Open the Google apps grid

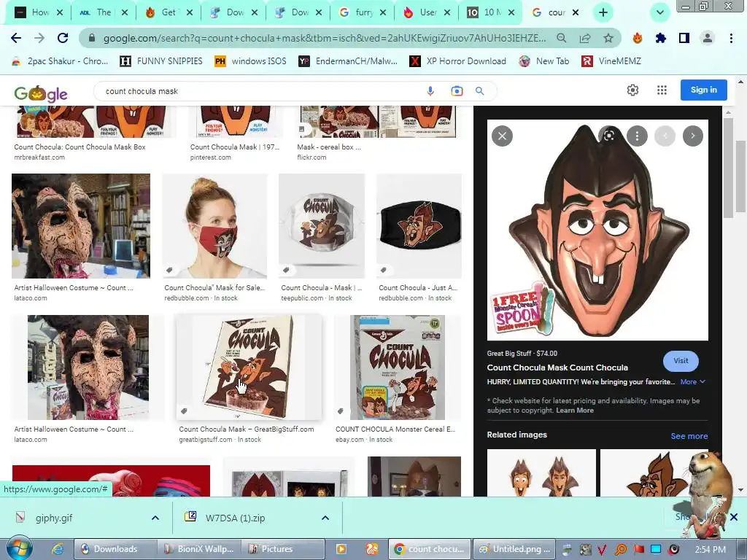662,90
